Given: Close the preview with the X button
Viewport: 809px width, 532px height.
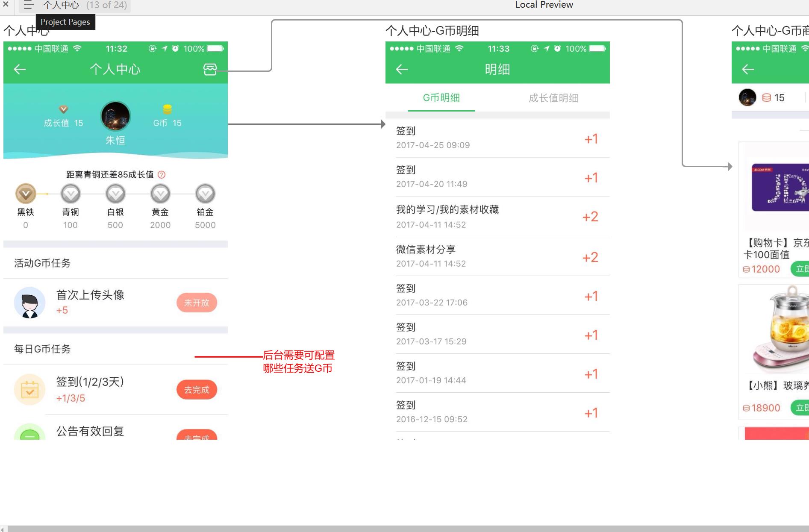Looking at the screenshot, I should click(6, 5).
